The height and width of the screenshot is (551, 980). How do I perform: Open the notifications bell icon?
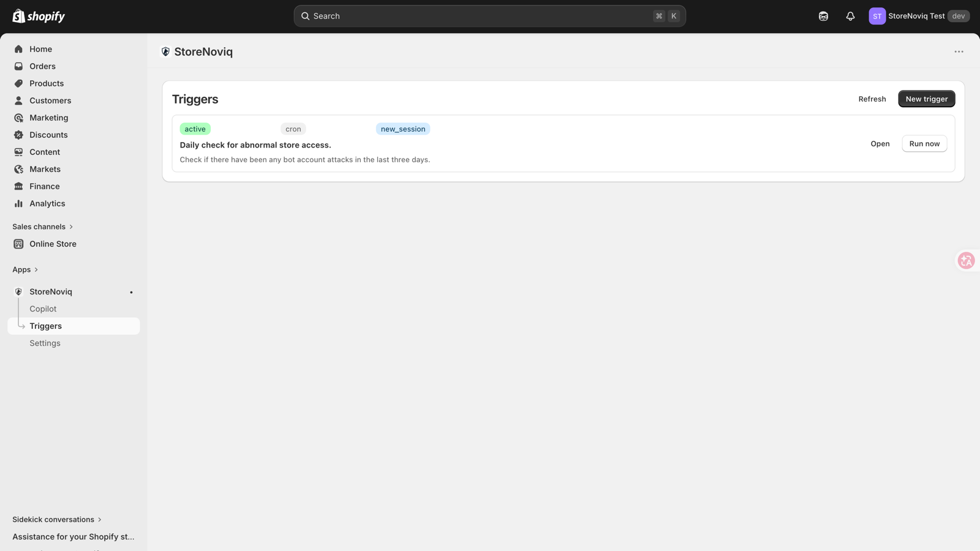coord(850,17)
